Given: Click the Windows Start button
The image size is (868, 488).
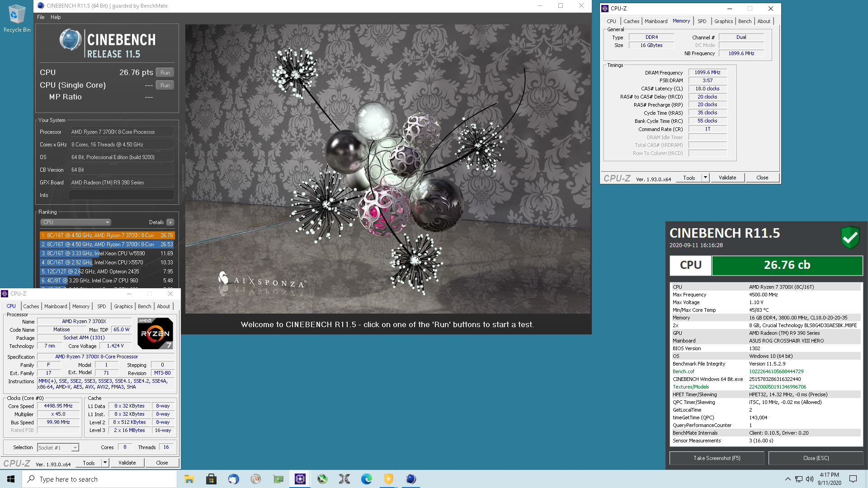Looking at the screenshot, I should [11, 479].
